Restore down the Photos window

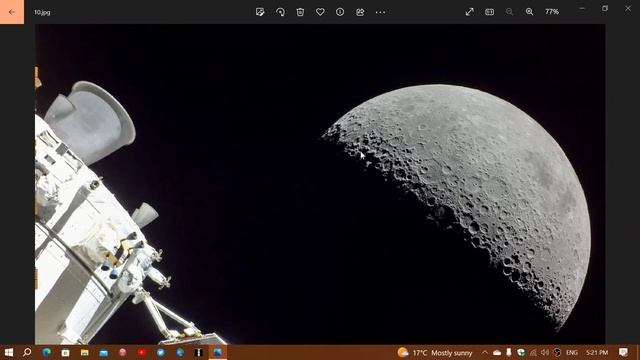pos(605,8)
